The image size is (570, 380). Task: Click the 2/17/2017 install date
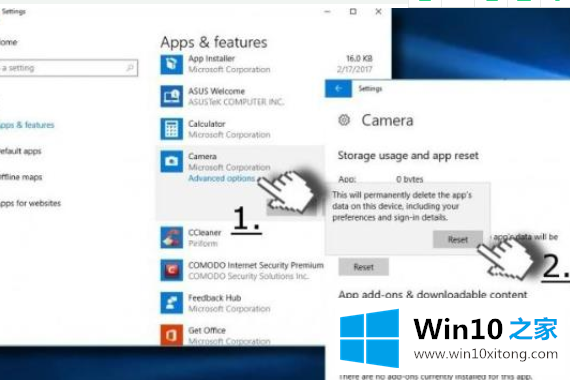click(354, 69)
